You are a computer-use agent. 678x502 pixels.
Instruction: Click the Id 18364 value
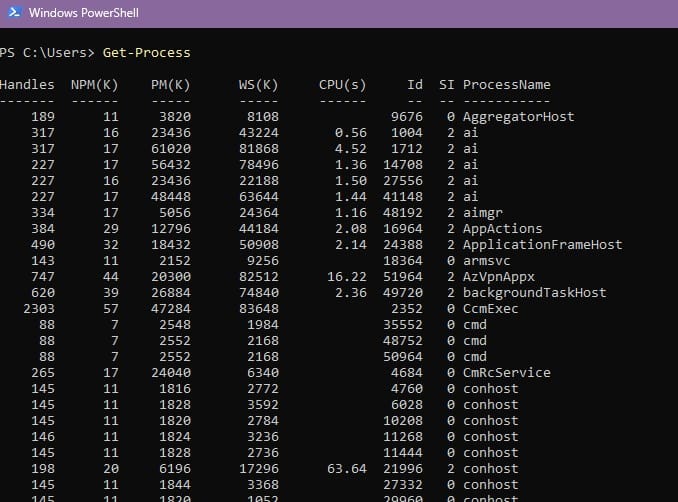[403, 261]
